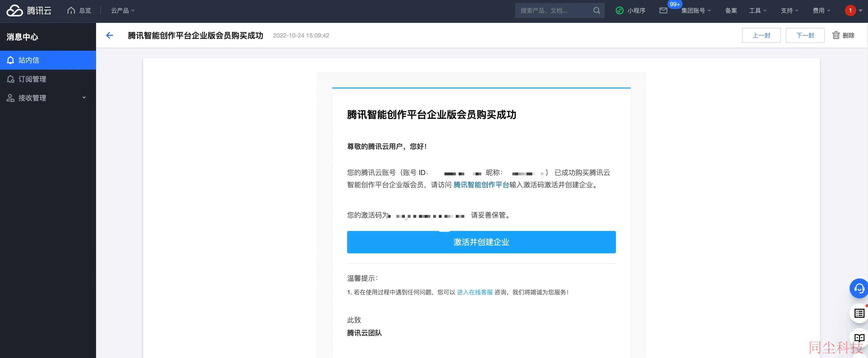Click the 温馨提示 text
The height and width of the screenshot is (358, 868).
pos(362,278)
